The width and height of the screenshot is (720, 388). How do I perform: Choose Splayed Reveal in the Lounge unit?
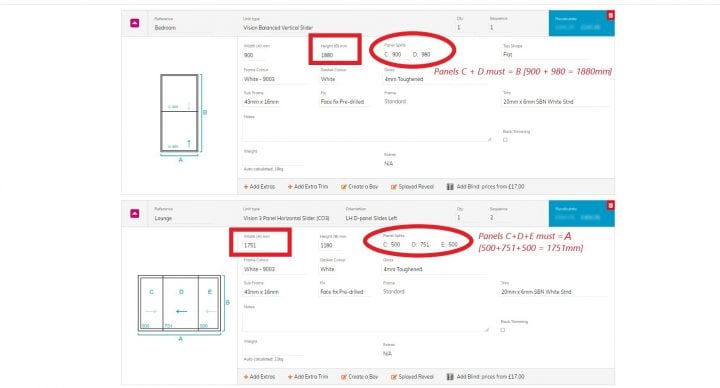click(412, 377)
